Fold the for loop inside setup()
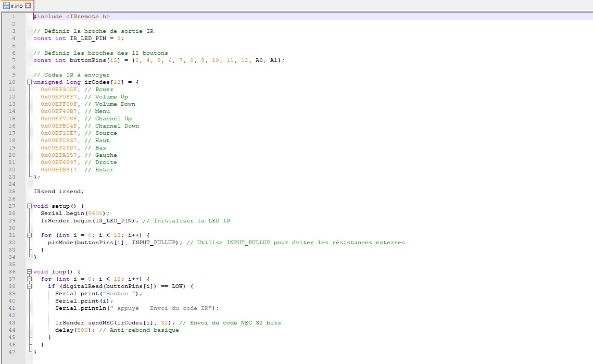This screenshot has height=364, width=593. pos(30,235)
